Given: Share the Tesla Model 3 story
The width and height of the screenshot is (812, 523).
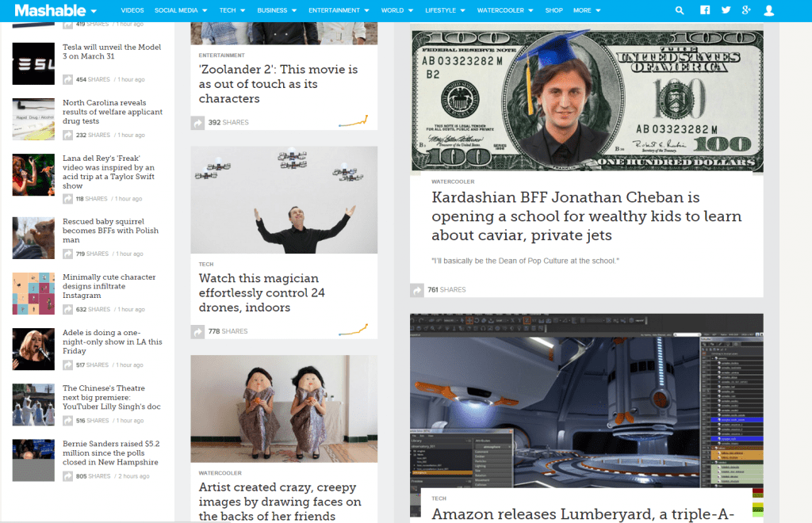Looking at the screenshot, I should point(68,80).
